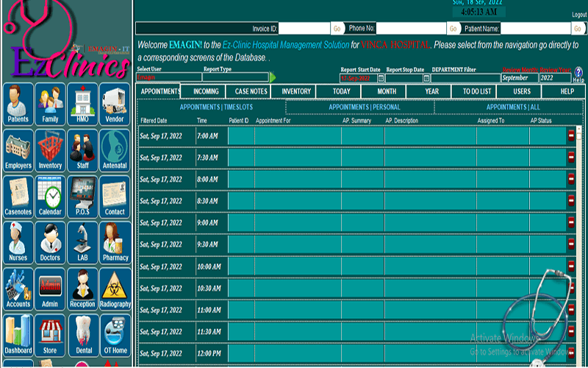588x368 pixels.
Task: Click Go button next to Invoice ID
Action: (x=337, y=29)
